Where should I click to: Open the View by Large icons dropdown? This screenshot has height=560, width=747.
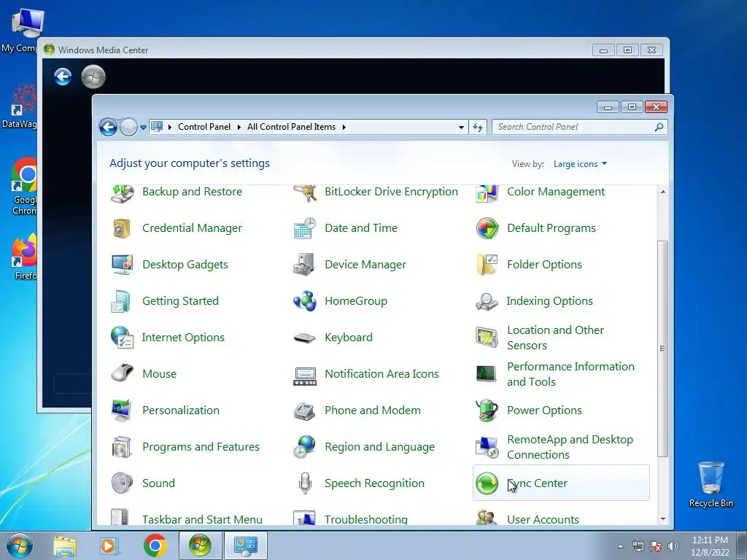click(x=580, y=164)
